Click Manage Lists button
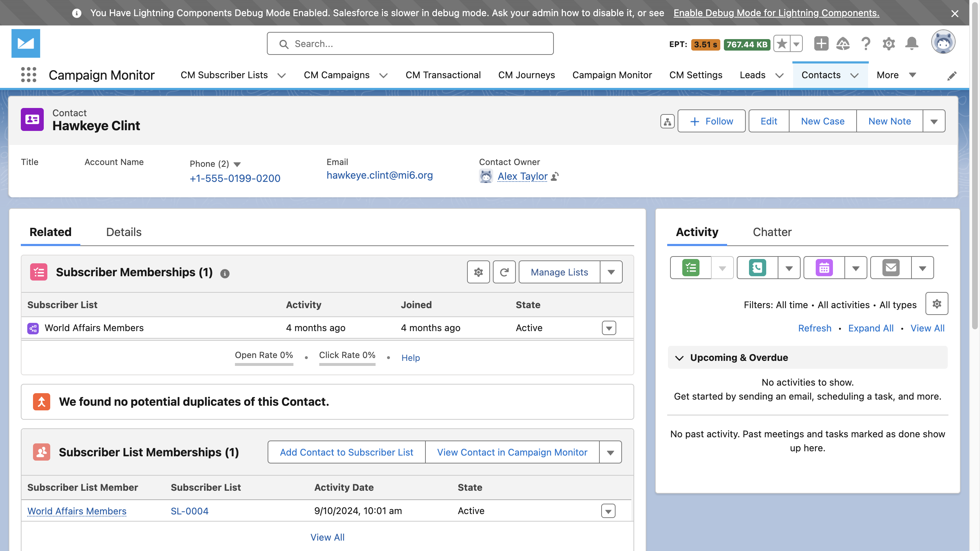 coord(559,272)
